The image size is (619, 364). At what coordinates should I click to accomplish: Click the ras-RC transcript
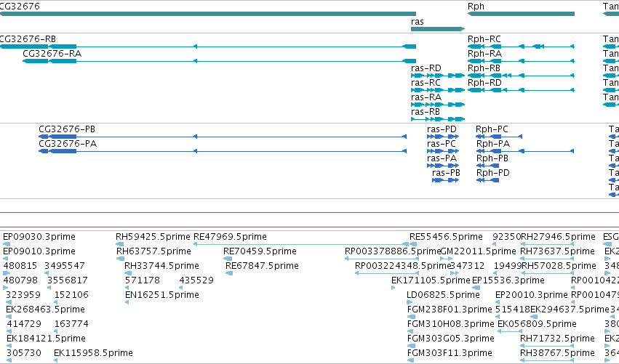click(x=438, y=90)
